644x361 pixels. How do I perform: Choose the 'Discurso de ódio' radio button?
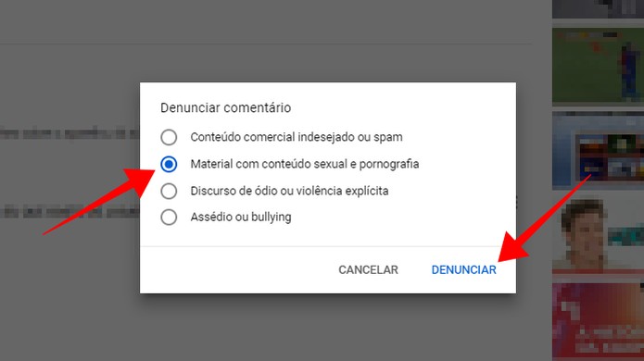(169, 192)
